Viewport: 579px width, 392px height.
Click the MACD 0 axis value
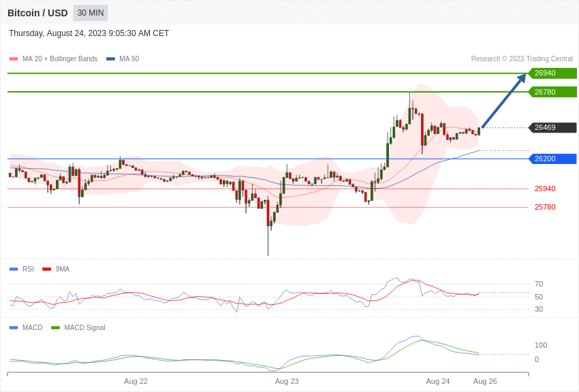(x=537, y=359)
